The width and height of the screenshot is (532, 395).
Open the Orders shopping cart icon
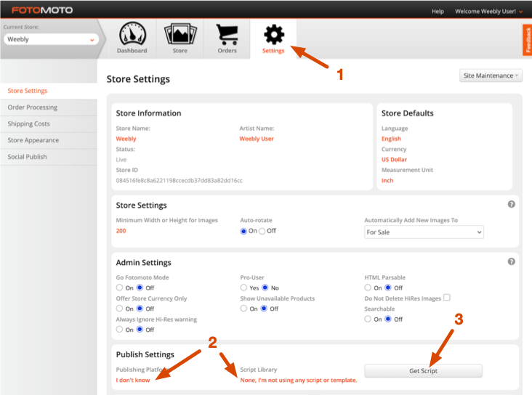coord(227,34)
